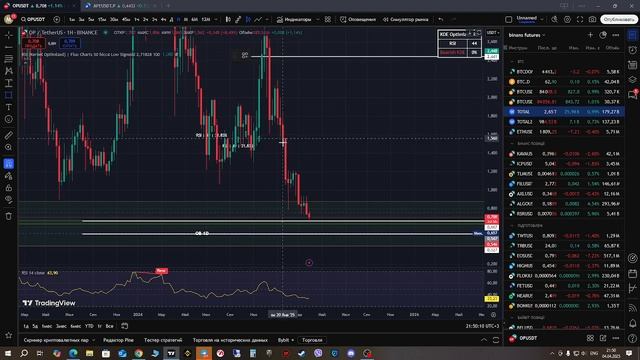The width and height of the screenshot is (640, 360).
Task: Select the 1h timeframe
Action: pos(137,19)
